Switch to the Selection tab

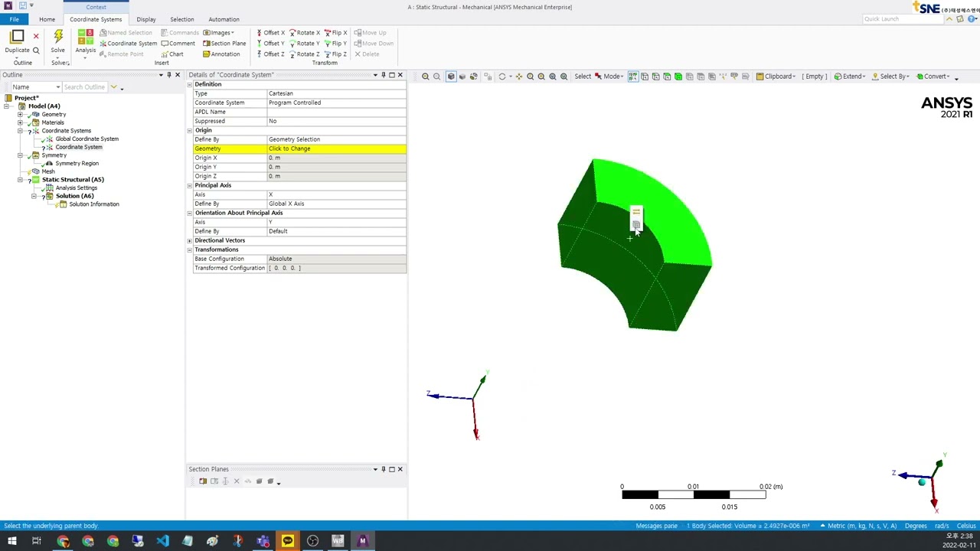(x=182, y=19)
